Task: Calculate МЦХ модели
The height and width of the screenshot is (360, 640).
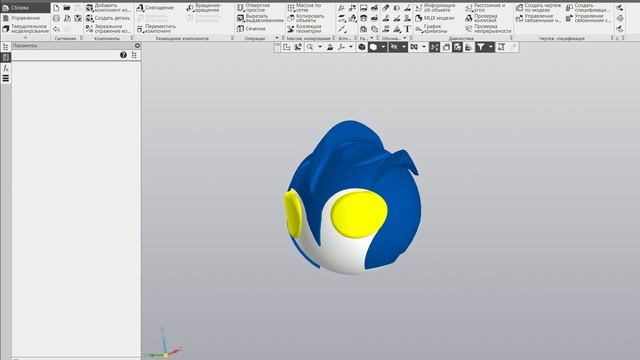Action: 435,18
